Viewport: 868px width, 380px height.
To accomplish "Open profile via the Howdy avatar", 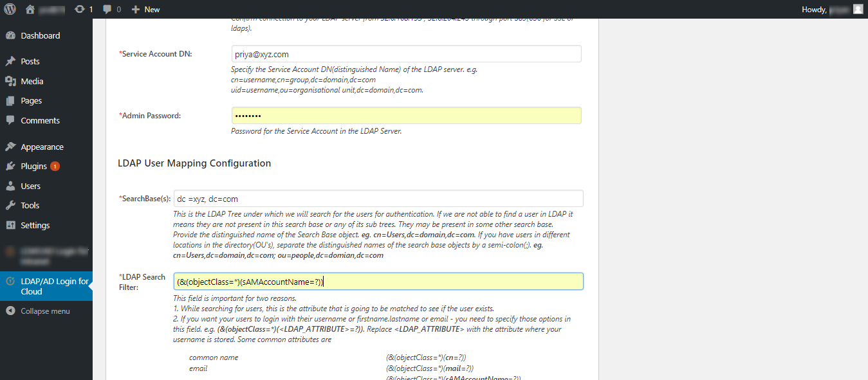I will (858, 9).
